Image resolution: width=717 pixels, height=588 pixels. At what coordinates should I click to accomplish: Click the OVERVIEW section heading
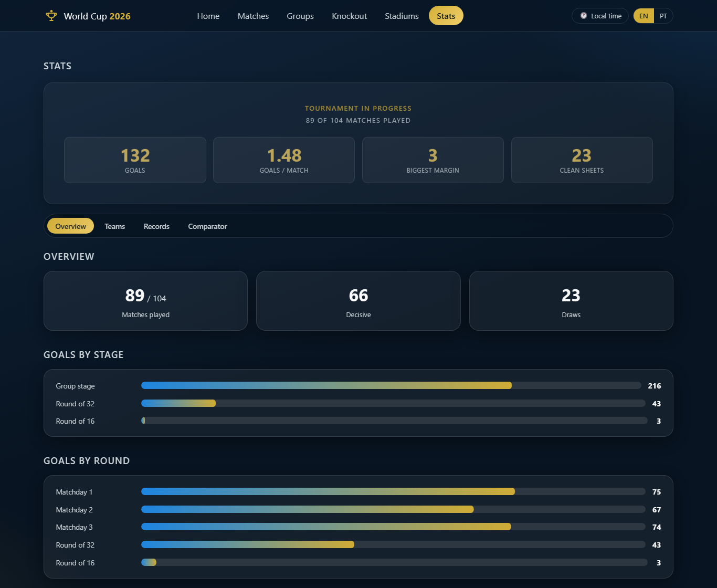click(x=69, y=257)
